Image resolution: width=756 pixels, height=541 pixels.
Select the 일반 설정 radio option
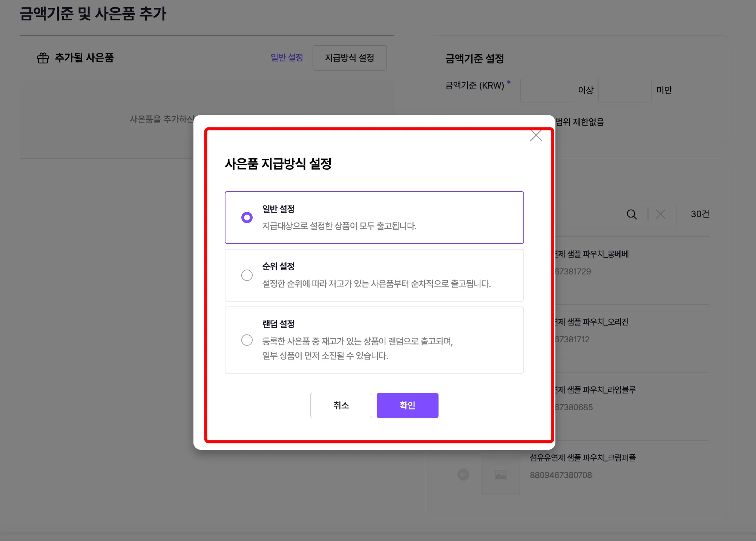pos(247,218)
